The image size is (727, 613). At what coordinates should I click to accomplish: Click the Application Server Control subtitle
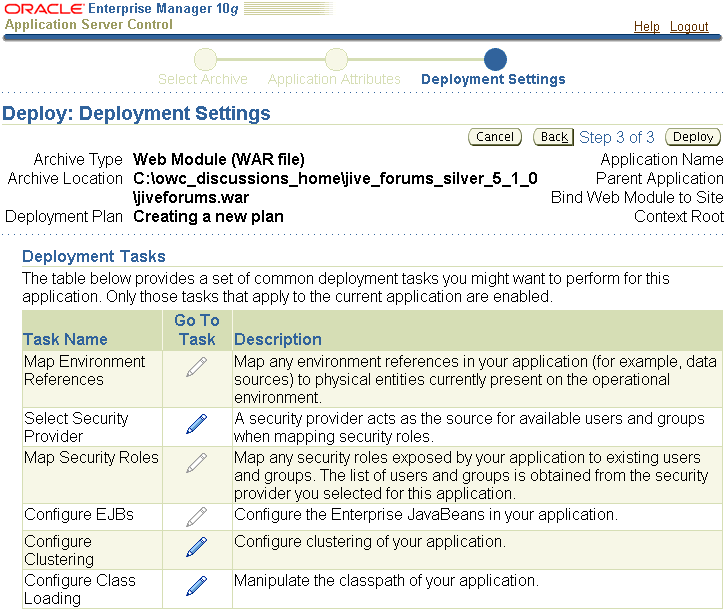coord(89,25)
